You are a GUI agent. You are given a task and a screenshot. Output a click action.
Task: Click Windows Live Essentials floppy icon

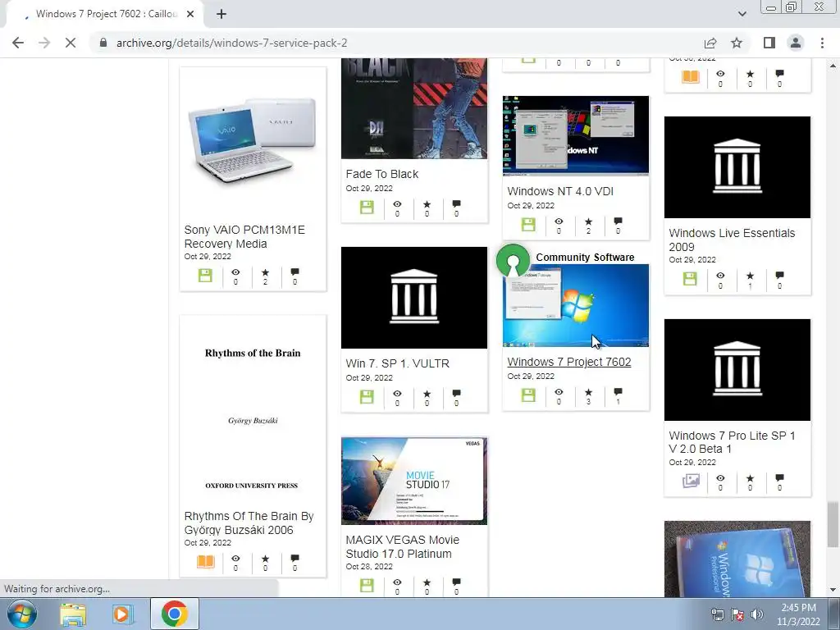point(690,279)
